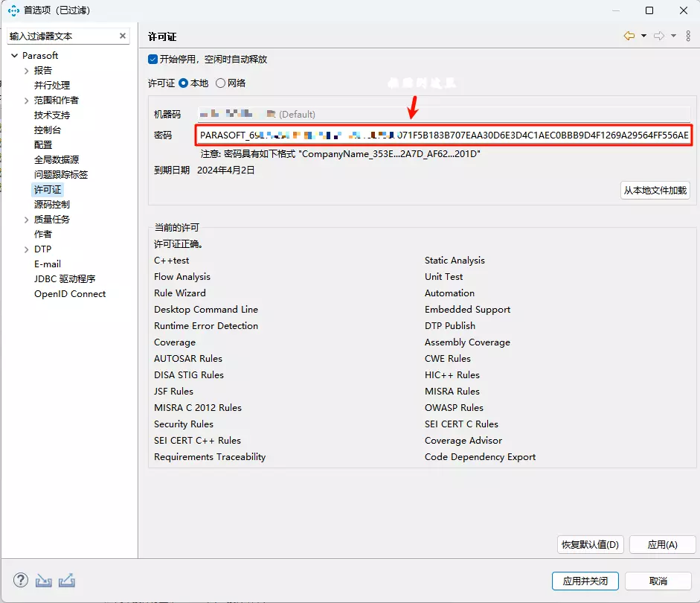700x603 pixels.
Task: Close the preferences window
Action: [x=684, y=10]
